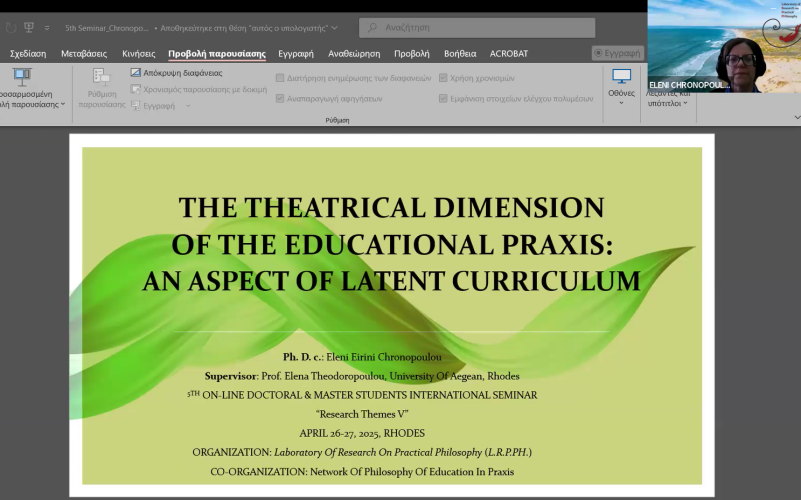Click the Εγγραφή recording icon in ribbon group

pyautogui.click(x=136, y=106)
